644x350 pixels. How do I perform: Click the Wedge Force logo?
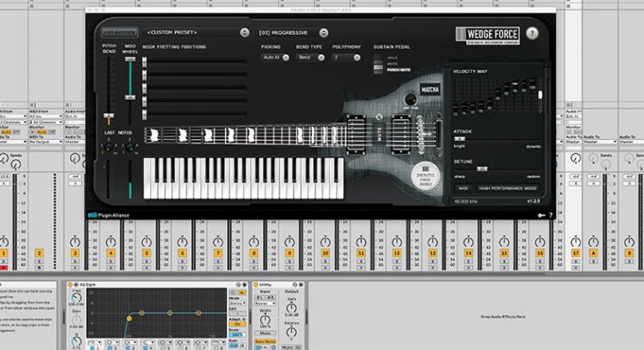[487, 33]
